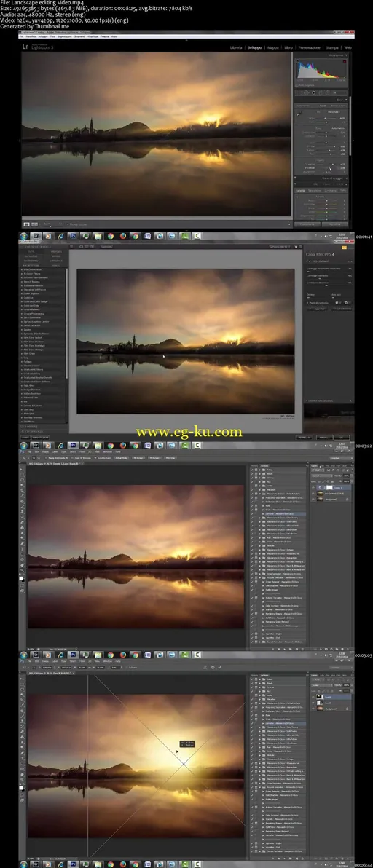The width and height of the screenshot is (373, 868).
Task: Click OK in the Color Efex Pro window
Action: pyautogui.click(x=342, y=438)
